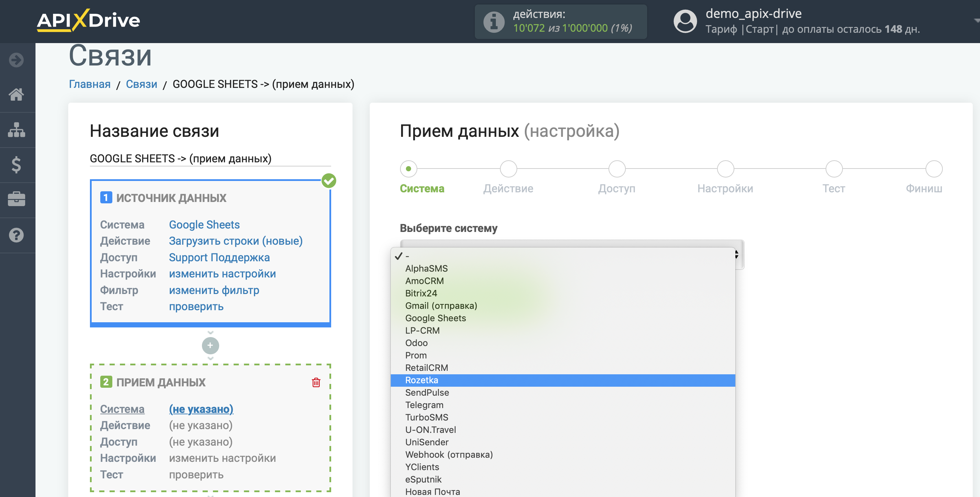Open the Связи breadcrumb link
The image size is (980, 497).
142,84
